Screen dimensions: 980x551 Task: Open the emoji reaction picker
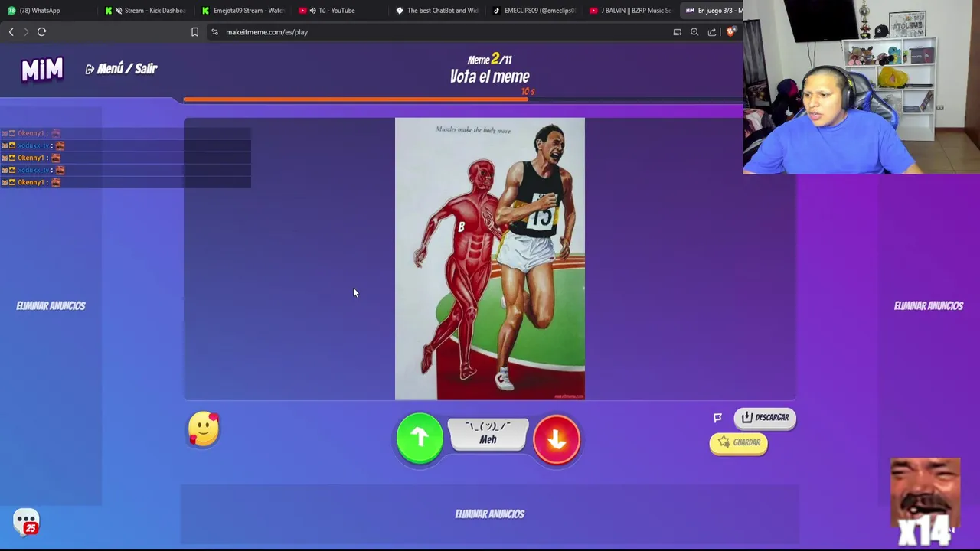tap(204, 429)
